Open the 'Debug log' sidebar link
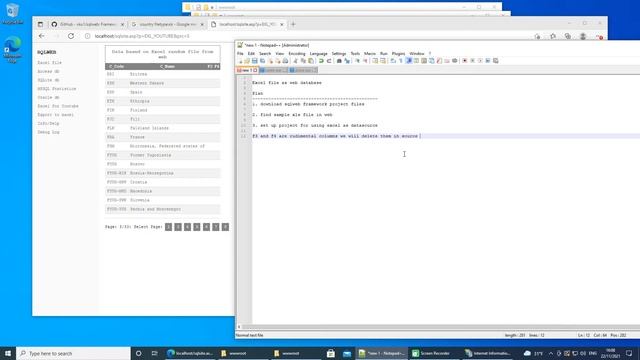 tap(48, 132)
